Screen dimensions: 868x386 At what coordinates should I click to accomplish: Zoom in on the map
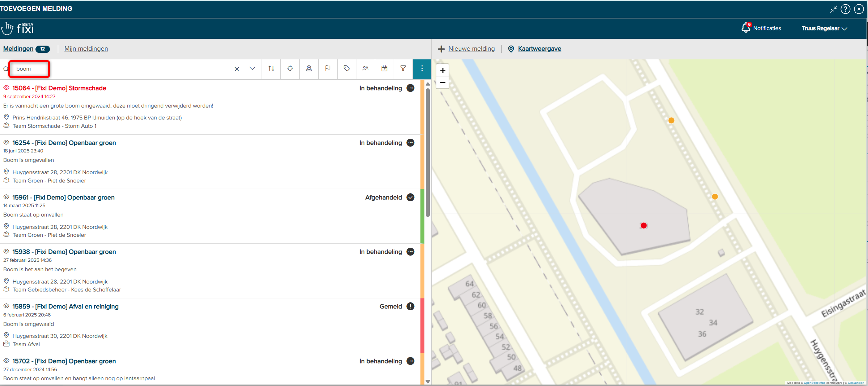point(443,70)
